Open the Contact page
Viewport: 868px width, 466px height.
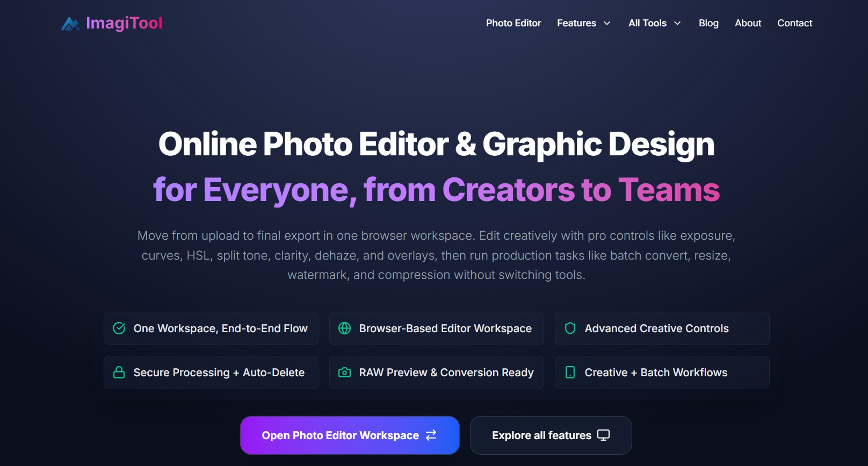coord(794,23)
